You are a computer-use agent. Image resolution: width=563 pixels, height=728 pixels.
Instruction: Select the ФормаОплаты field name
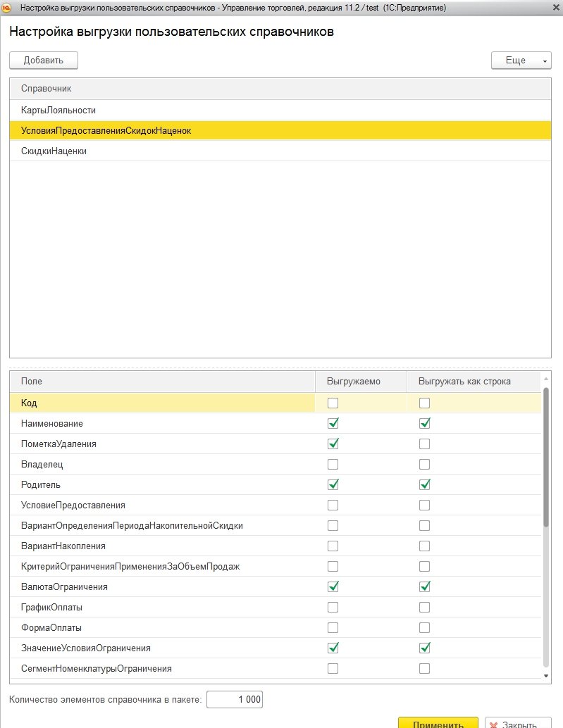point(51,628)
